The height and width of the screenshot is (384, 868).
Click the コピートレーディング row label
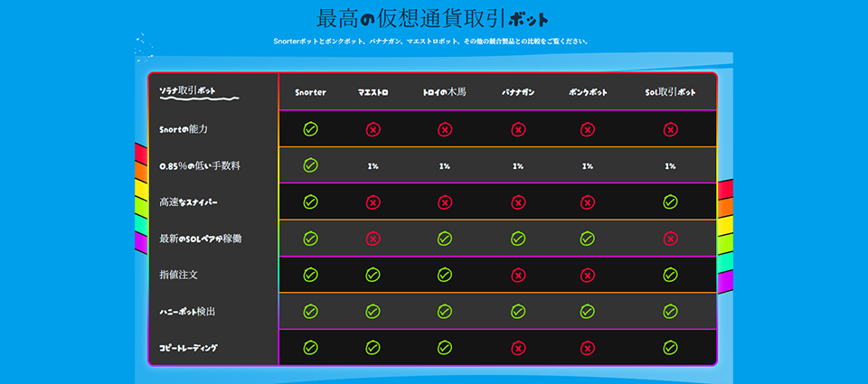point(188,348)
